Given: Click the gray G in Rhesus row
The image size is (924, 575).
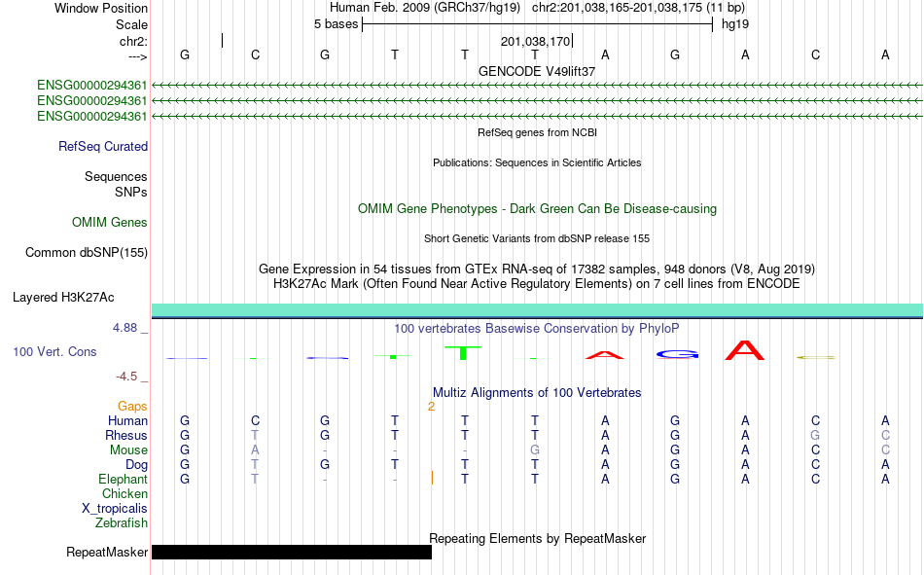Looking at the screenshot, I should pyautogui.click(x=815, y=435).
